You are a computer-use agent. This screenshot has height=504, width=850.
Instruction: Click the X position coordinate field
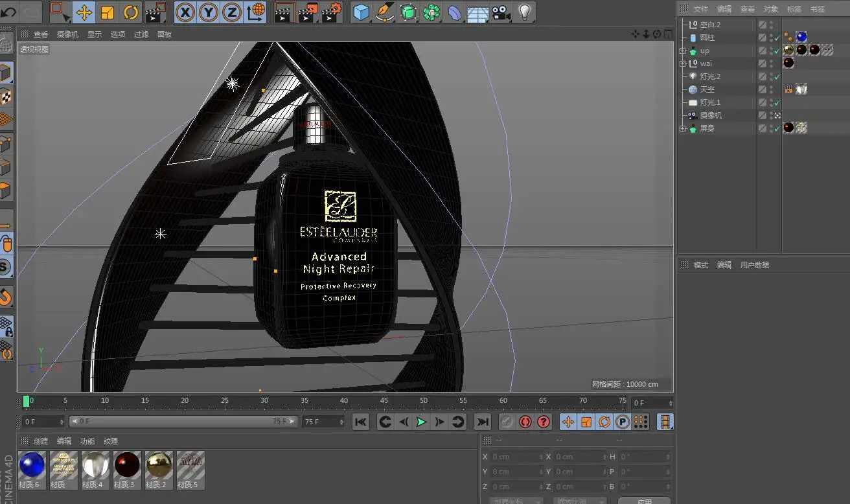pyautogui.click(x=516, y=457)
